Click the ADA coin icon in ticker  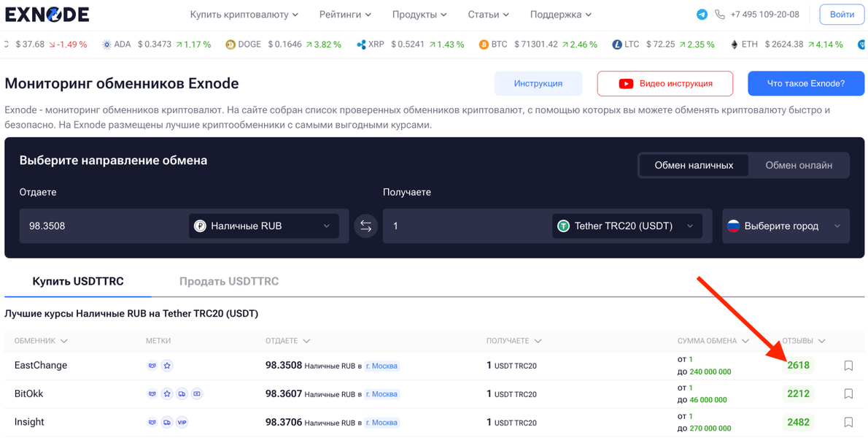point(106,45)
